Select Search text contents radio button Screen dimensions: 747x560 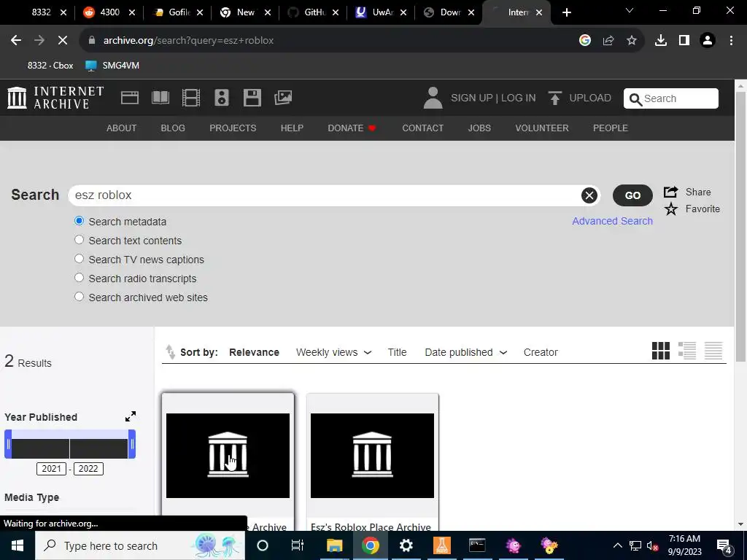tap(79, 240)
